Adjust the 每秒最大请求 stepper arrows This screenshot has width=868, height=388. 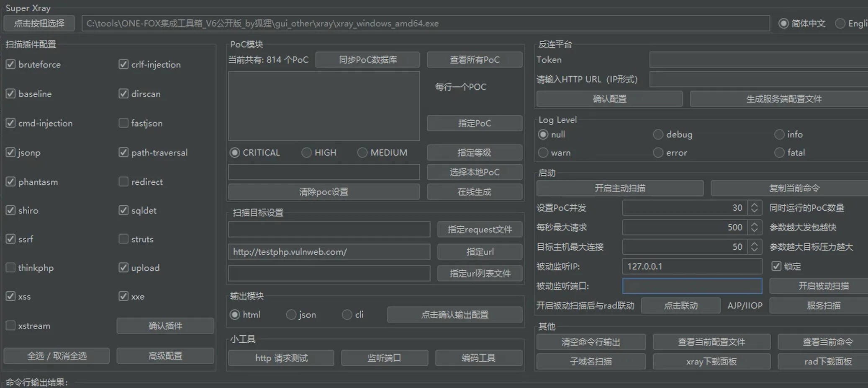click(754, 227)
